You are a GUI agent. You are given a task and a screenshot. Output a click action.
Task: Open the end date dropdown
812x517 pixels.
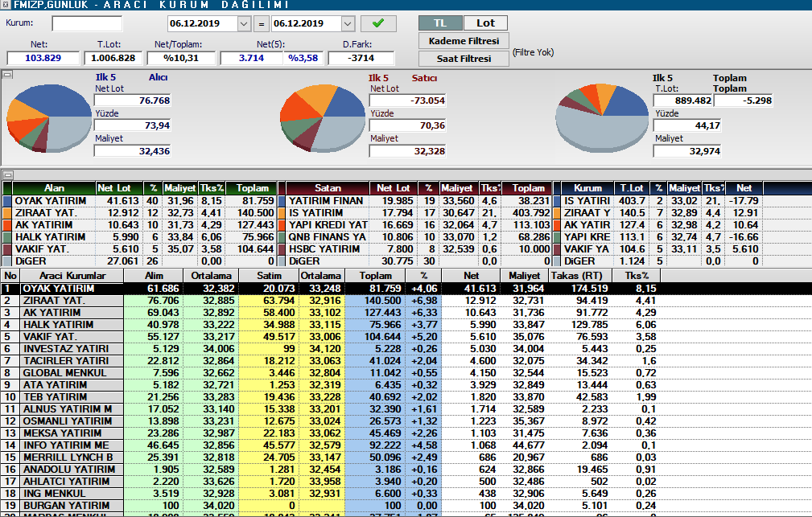click(348, 24)
